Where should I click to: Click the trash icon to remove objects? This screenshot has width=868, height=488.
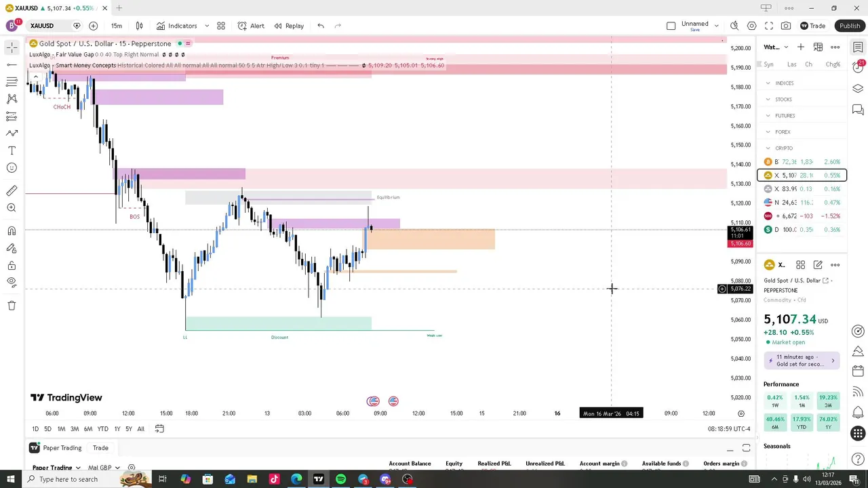pos(12,306)
